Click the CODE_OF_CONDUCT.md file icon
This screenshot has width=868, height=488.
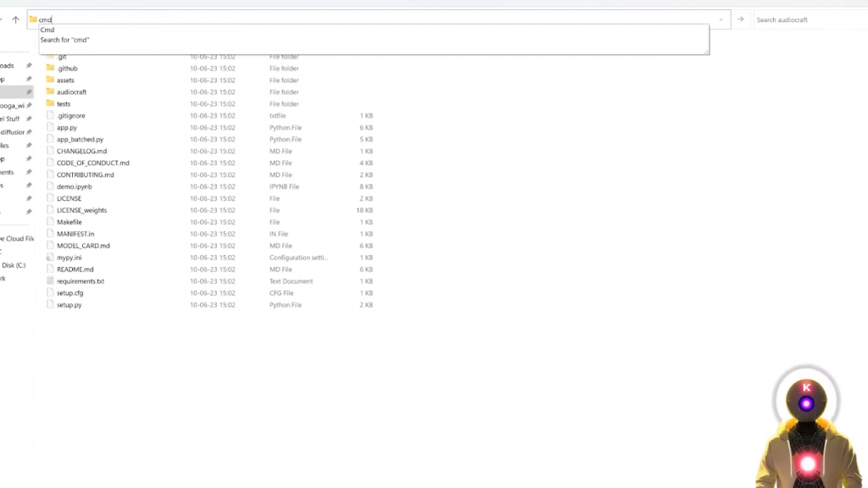click(x=50, y=163)
